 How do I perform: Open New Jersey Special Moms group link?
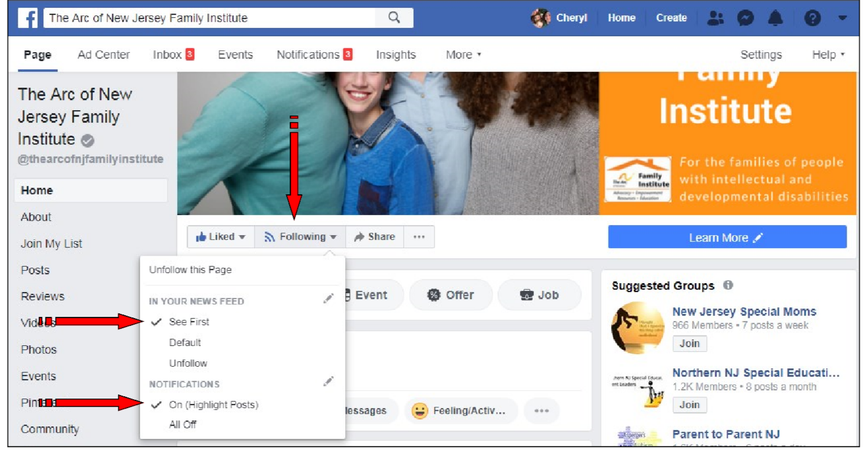point(744,312)
